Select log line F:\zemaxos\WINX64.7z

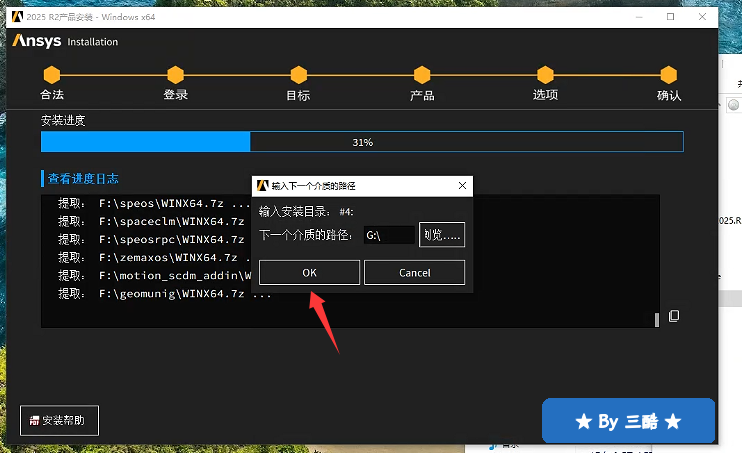pos(154,258)
